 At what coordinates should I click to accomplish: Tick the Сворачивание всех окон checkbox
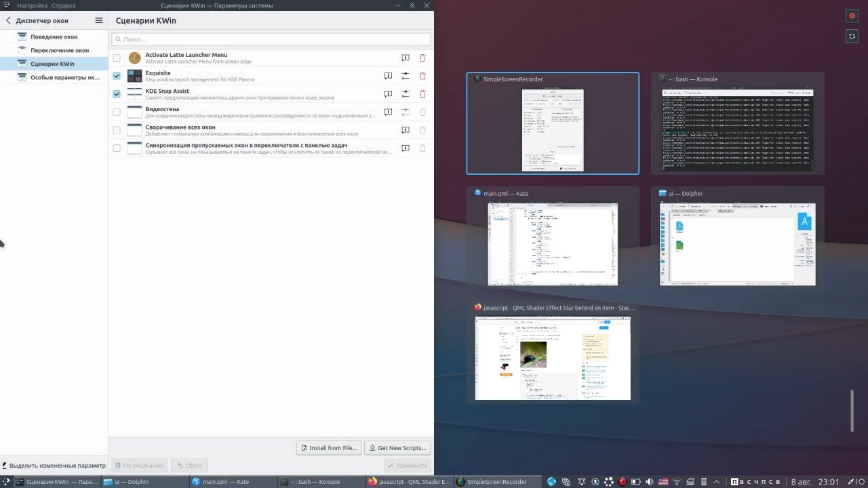117,130
